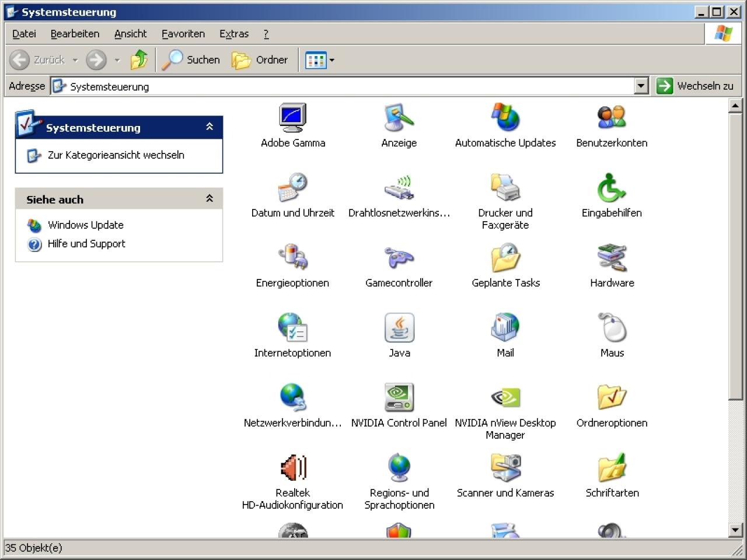The height and width of the screenshot is (560, 747).
Task: Click the Suchen search button
Action: [x=191, y=60]
